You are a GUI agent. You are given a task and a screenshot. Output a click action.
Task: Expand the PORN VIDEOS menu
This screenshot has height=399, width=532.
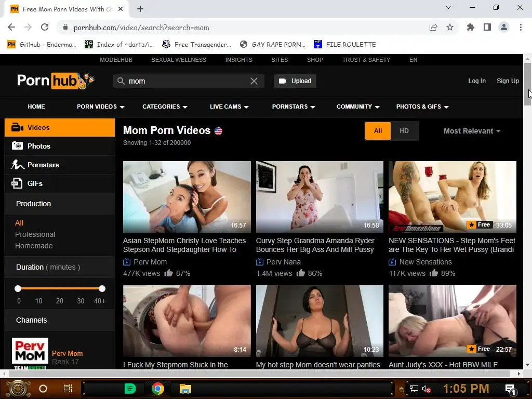pos(100,107)
